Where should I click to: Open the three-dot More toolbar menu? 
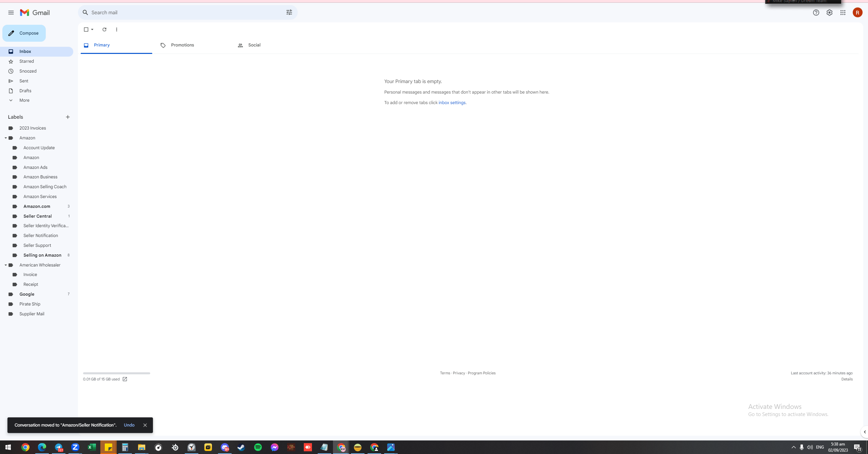117,29
